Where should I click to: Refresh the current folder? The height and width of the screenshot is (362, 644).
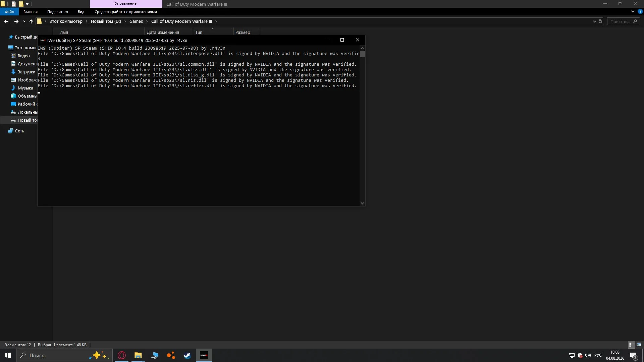click(x=600, y=21)
